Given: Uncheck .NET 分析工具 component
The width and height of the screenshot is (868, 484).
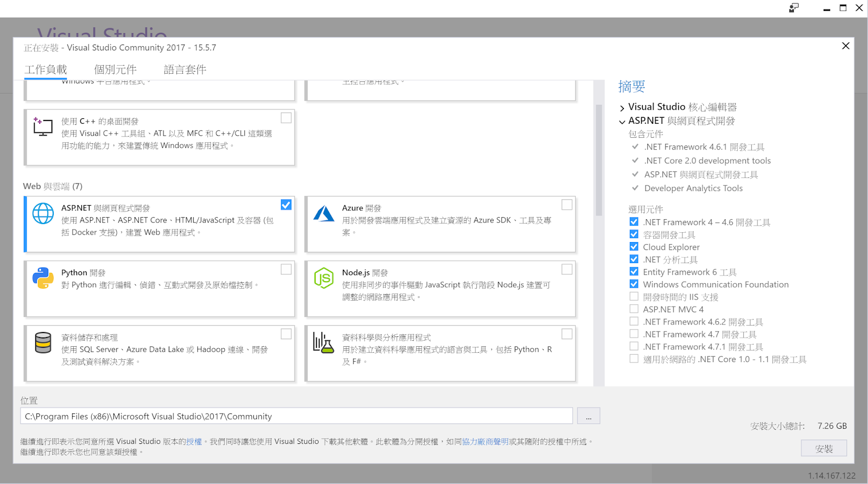Looking at the screenshot, I should click(x=634, y=259).
